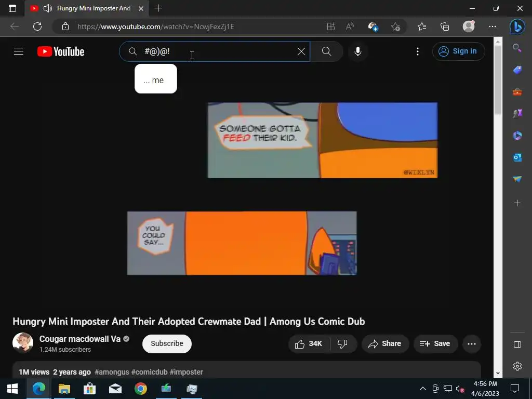Image resolution: width=532 pixels, height=399 pixels.
Task: Open Collections
Action: pyautogui.click(x=445, y=26)
